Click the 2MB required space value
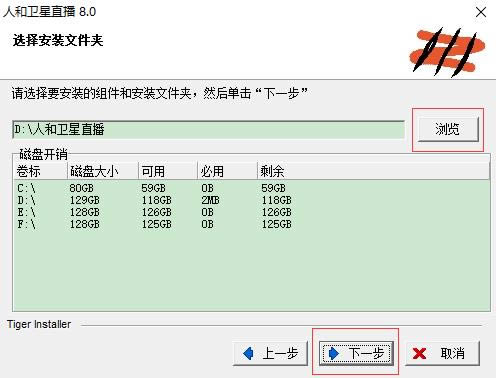The width and height of the screenshot is (496, 378). (210, 200)
